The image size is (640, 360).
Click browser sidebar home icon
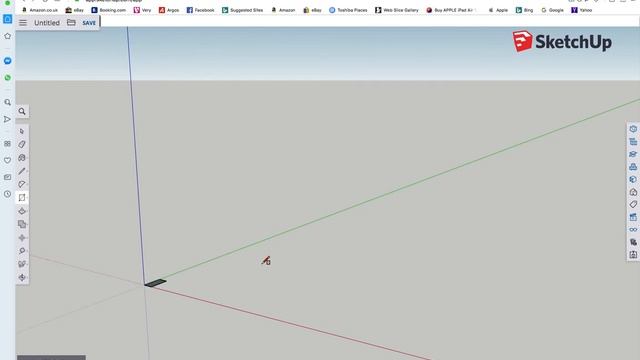pyautogui.click(x=7, y=19)
